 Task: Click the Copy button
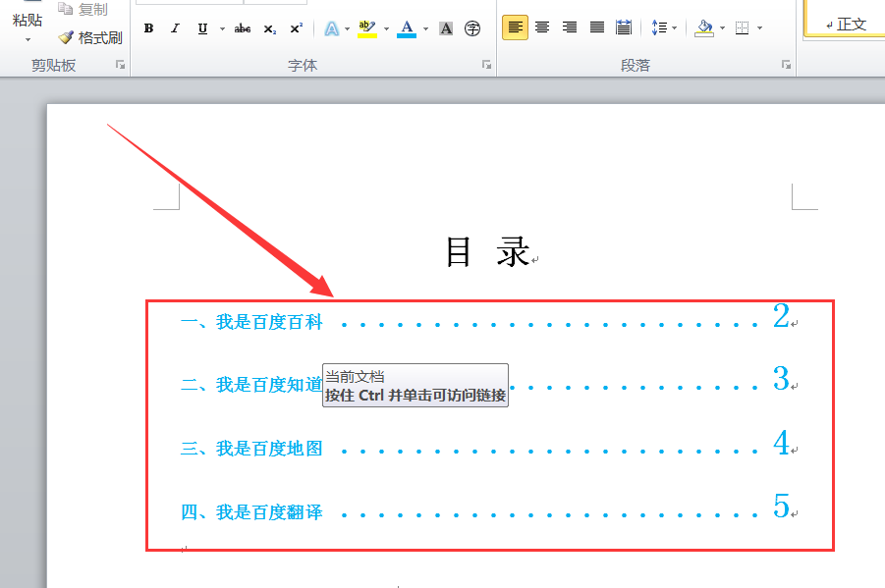(83, 9)
